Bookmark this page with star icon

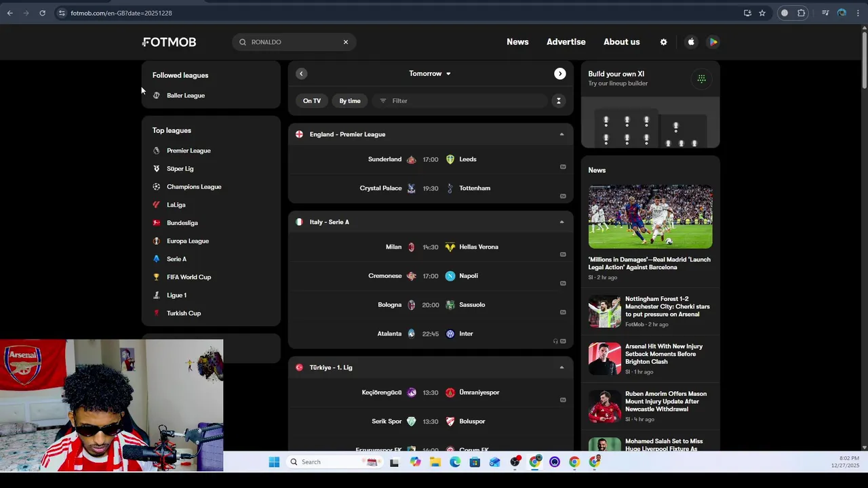pos(762,13)
